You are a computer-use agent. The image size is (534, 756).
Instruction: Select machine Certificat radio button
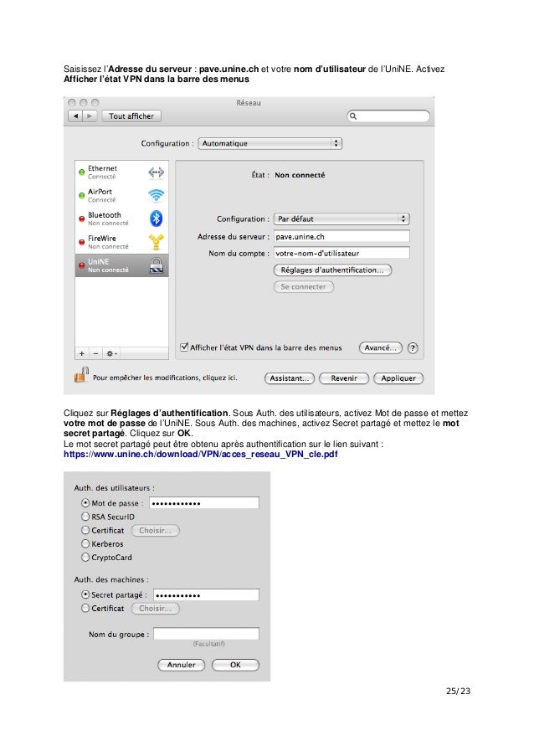[85, 608]
